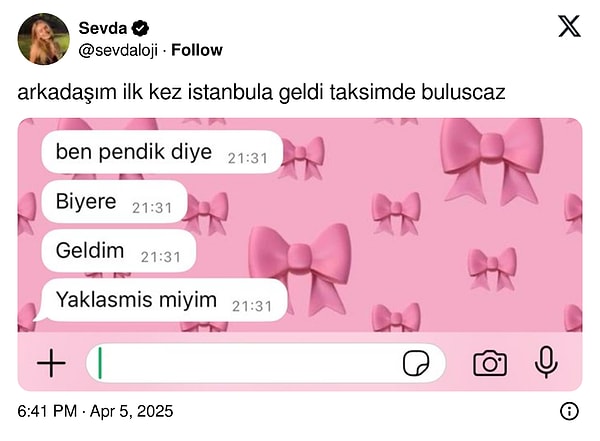Tap the plus attachment icon

(x=51, y=363)
